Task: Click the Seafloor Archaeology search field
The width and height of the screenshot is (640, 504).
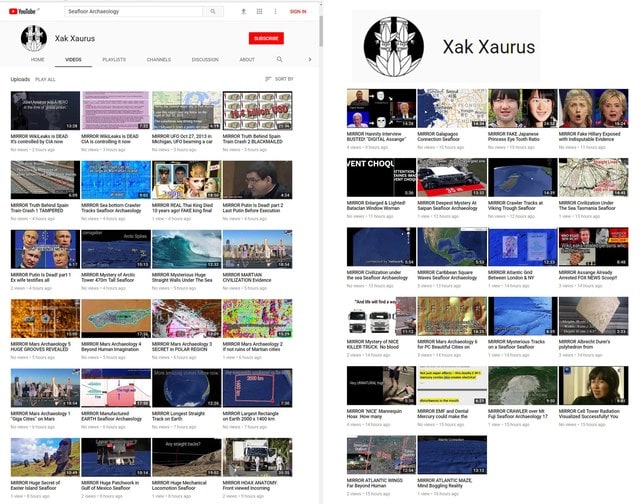Action: 133,11
